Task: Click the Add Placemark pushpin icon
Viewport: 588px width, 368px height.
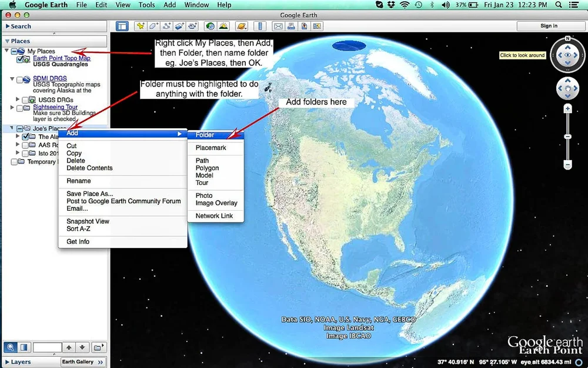Action: point(141,26)
